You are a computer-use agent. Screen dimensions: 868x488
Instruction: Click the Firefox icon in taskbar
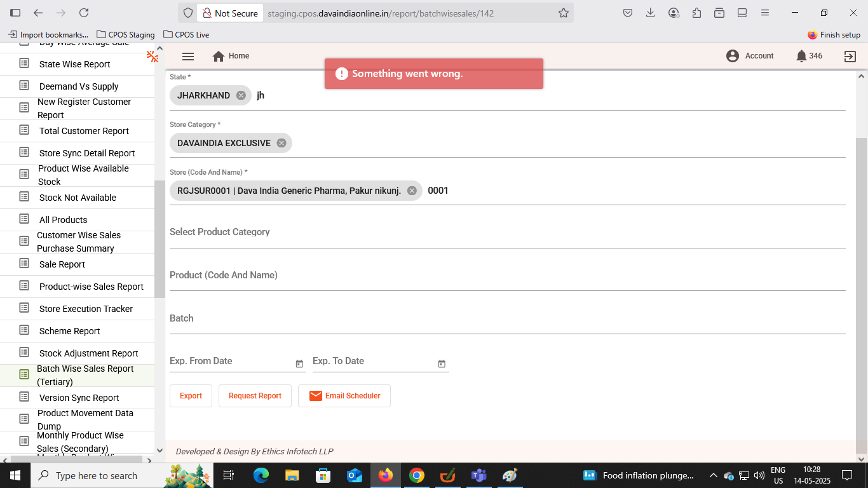click(x=385, y=475)
